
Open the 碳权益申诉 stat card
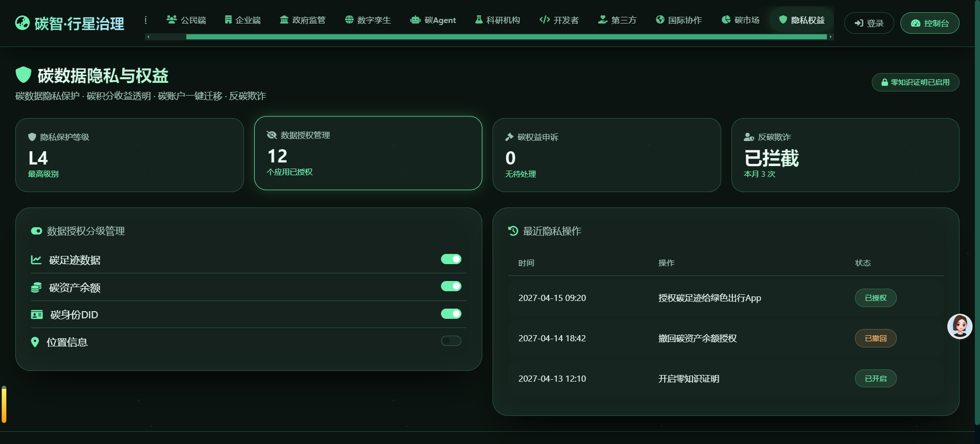point(606,155)
